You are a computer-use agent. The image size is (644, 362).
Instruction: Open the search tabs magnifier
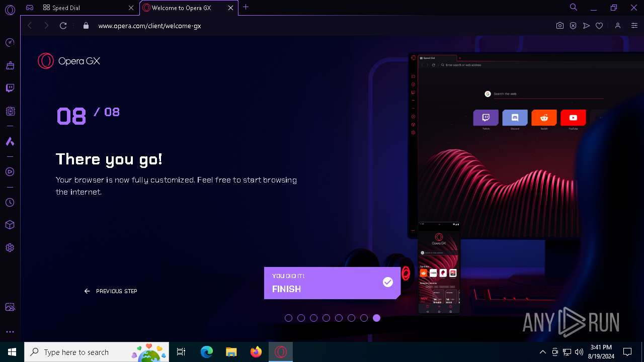573,7
